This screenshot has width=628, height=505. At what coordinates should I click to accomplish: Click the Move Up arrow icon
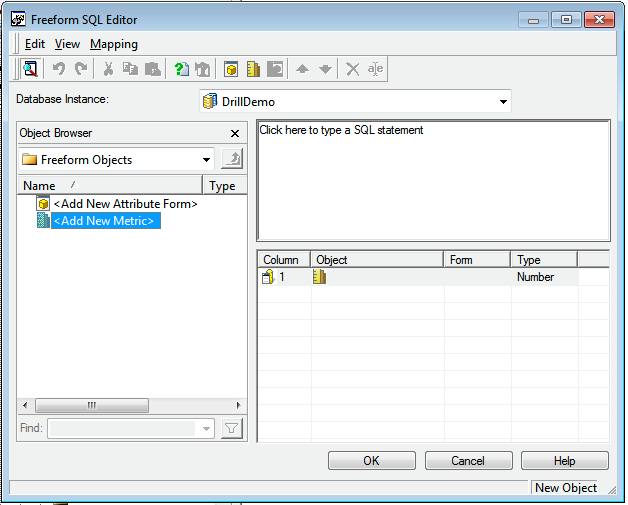coord(303,69)
